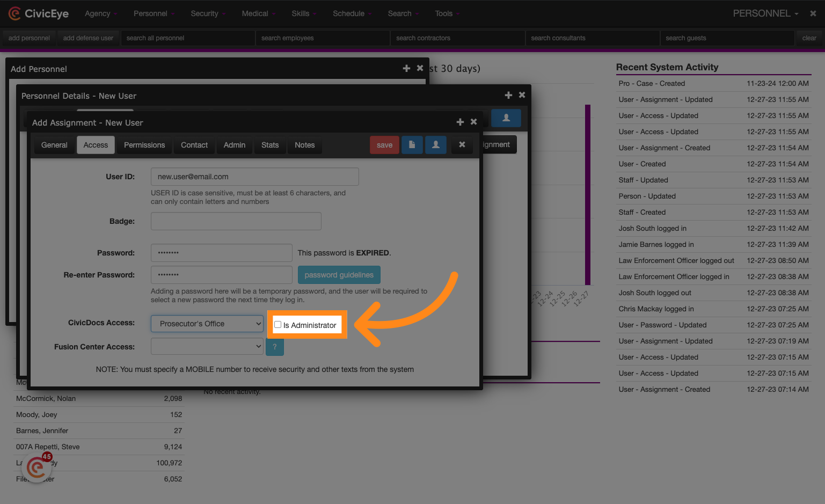Click add personnel button
Screen dimensions: 825x504
click(x=29, y=38)
